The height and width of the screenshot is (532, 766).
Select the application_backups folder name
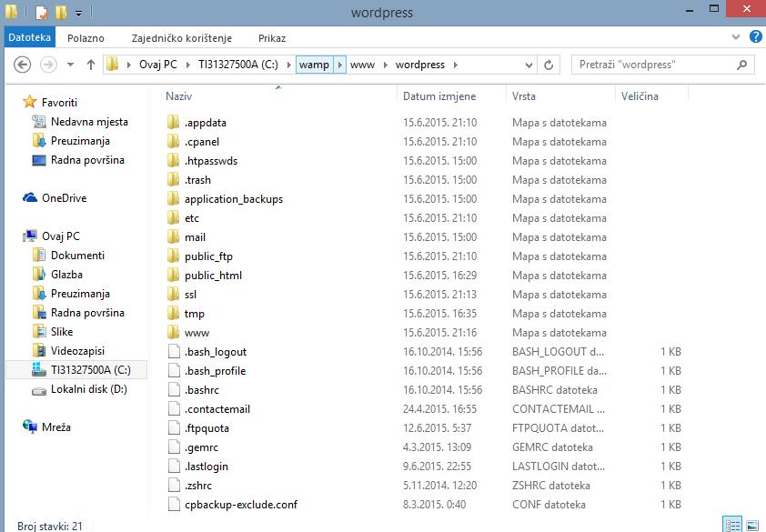coord(234,199)
